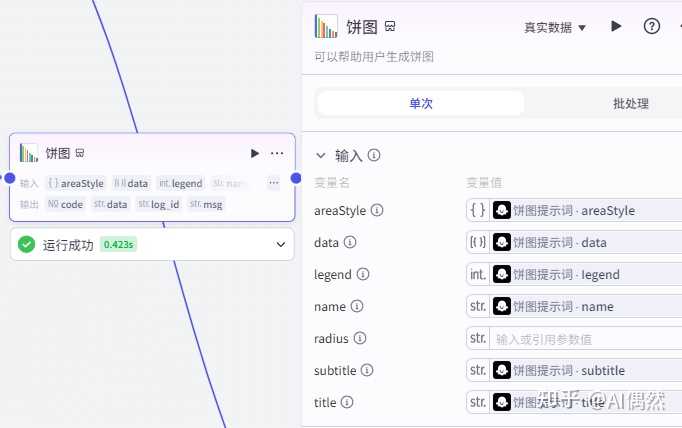This screenshot has height=428, width=682.
Task: Open the 饼图 node card more options menu
Action: 277,153
